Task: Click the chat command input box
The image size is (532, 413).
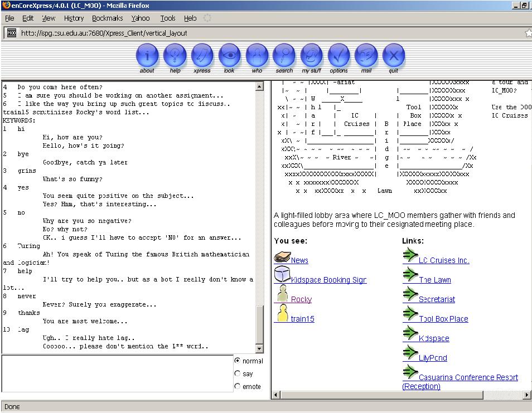Action: pyautogui.click(x=118, y=373)
